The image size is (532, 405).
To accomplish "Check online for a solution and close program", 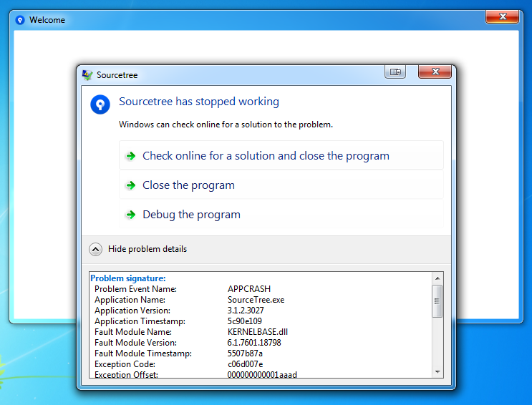I will coord(281,155).
